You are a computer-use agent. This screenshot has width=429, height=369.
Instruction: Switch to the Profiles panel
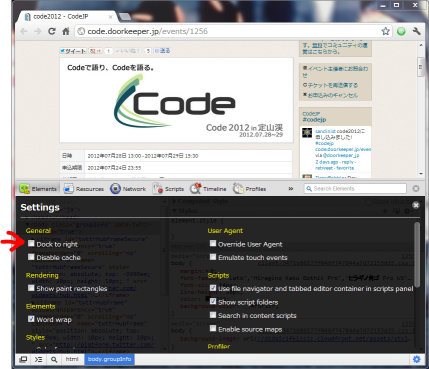click(249, 189)
